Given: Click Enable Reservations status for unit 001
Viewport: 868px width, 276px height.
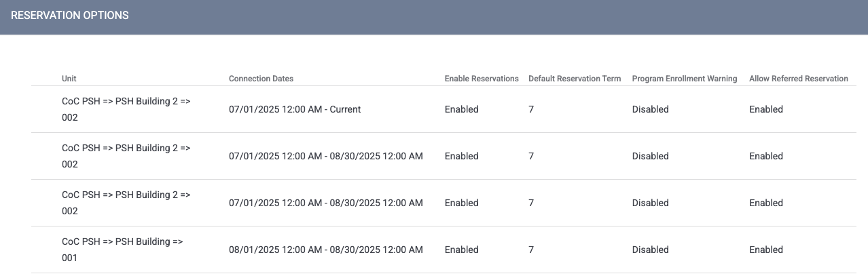Looking at the screenshot, I should [461, 250].
